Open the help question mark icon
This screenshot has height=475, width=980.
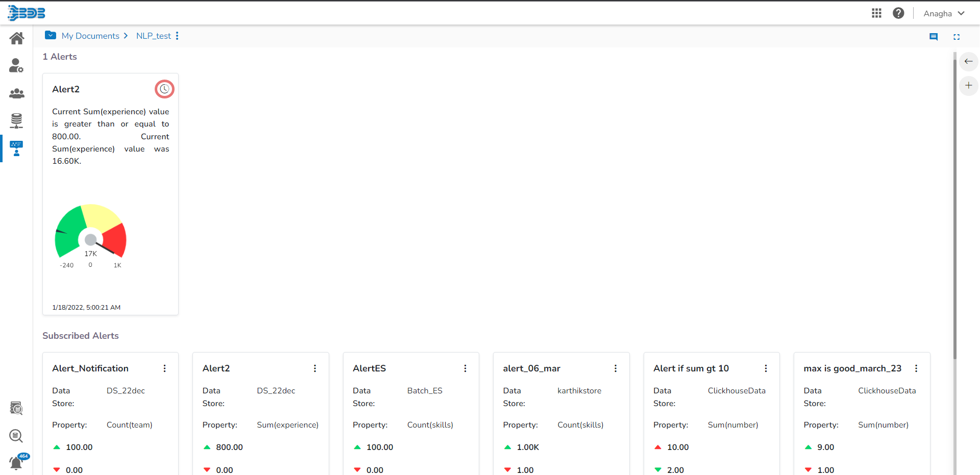point(898,13)
